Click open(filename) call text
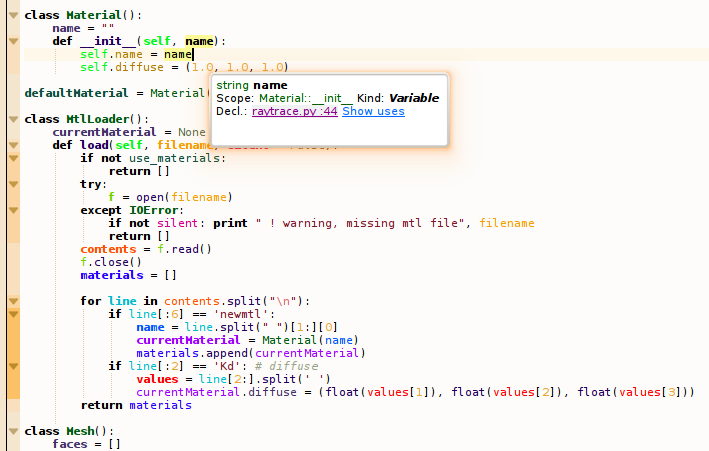This screenshot has height=451, width=709. pos(184,197)
